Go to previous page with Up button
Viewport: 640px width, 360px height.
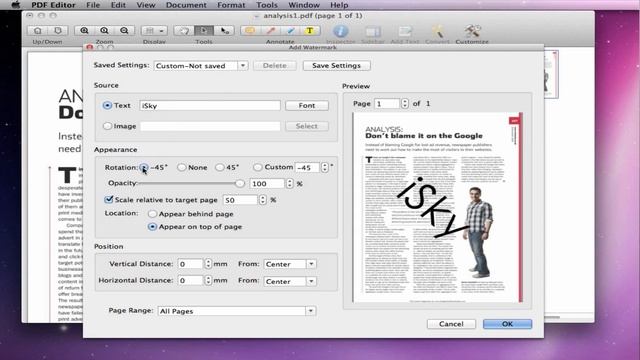[x=38, y=31]
